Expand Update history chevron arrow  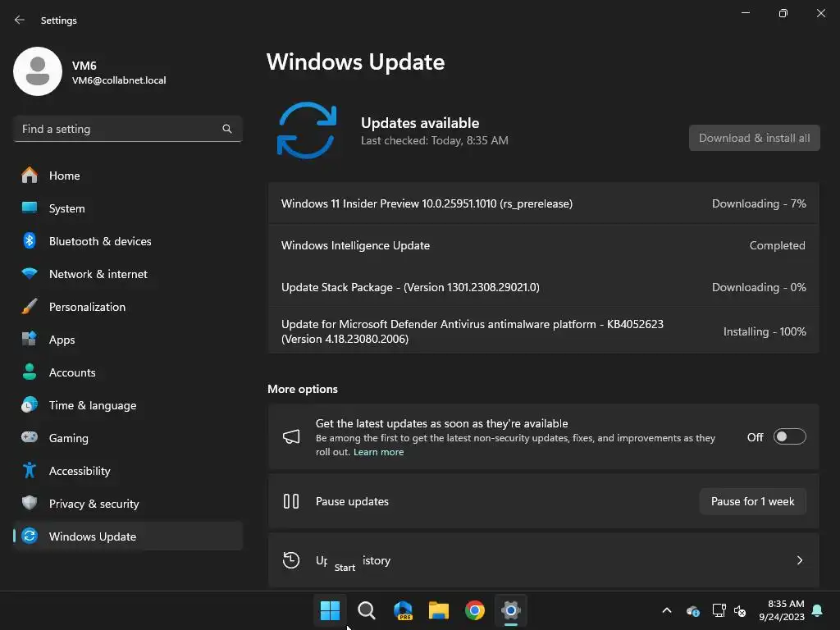(799, 560)
